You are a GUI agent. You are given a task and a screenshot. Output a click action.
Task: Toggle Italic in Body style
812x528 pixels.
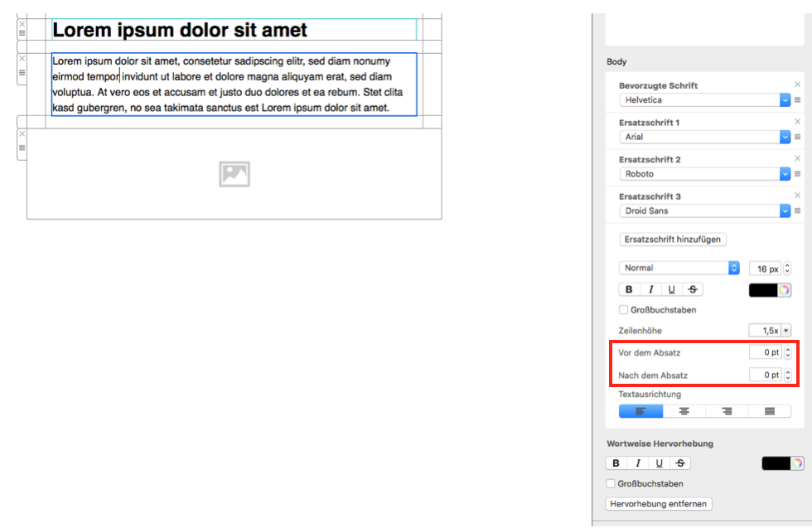pyautogui.click(x=651, y=289)
